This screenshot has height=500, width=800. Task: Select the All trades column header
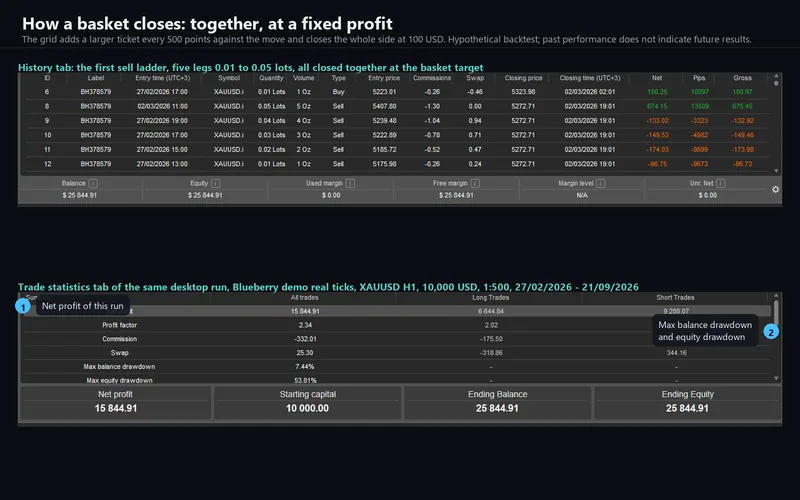click(305, 297)
